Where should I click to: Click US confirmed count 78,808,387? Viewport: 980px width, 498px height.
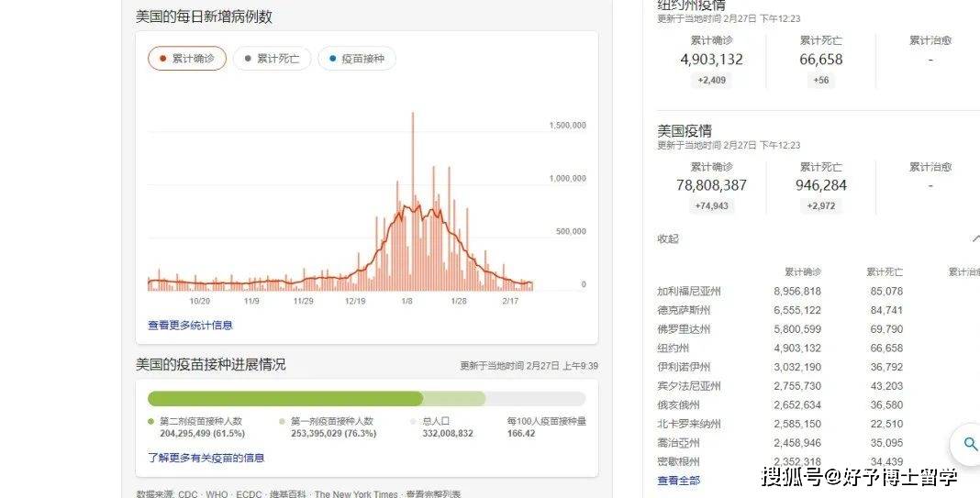(711, 185)
